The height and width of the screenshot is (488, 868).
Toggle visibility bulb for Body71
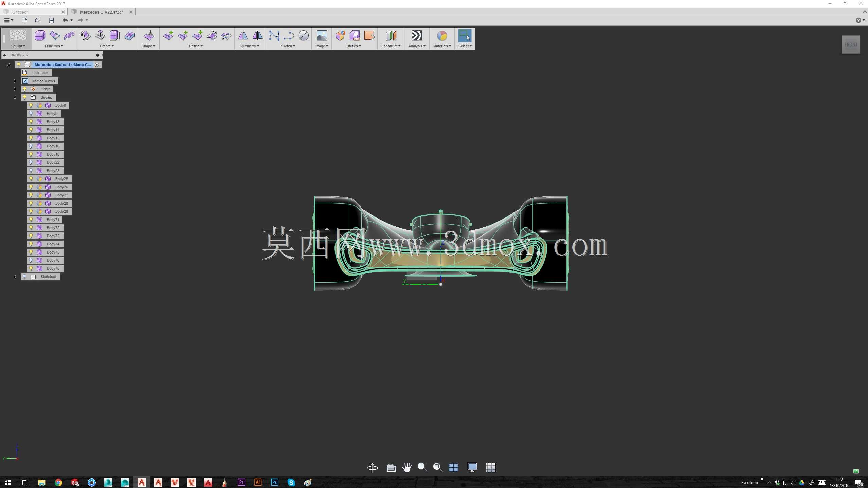pos(31,220)
